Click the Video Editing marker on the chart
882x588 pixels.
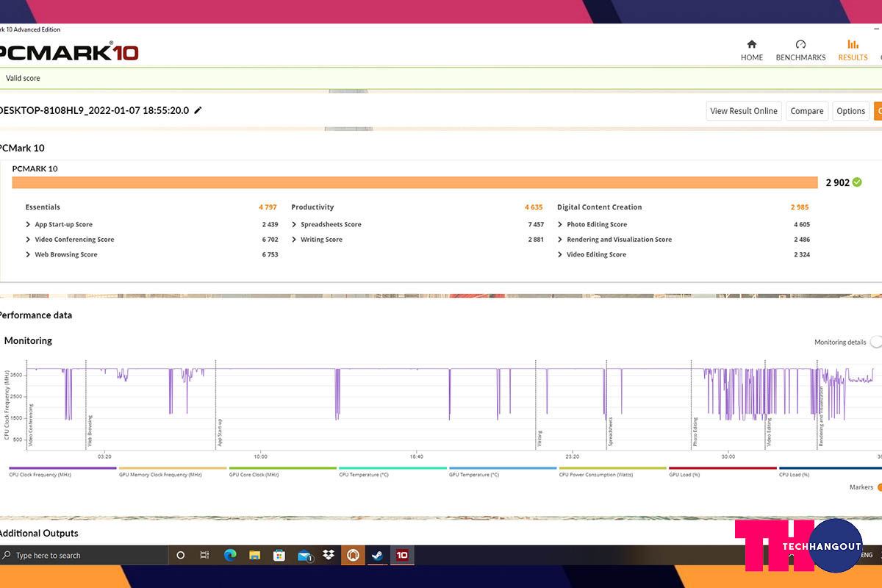[x=769, y=432]
